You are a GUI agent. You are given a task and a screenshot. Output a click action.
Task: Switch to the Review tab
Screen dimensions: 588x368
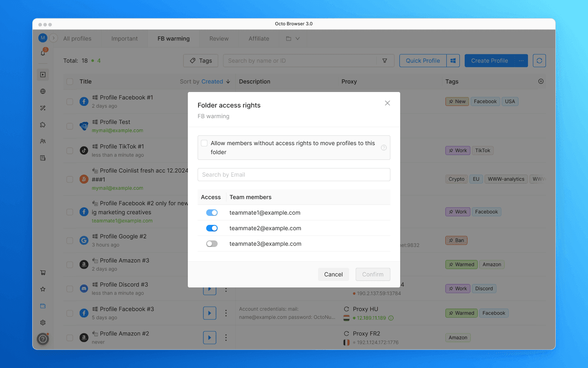pos(219,38)
